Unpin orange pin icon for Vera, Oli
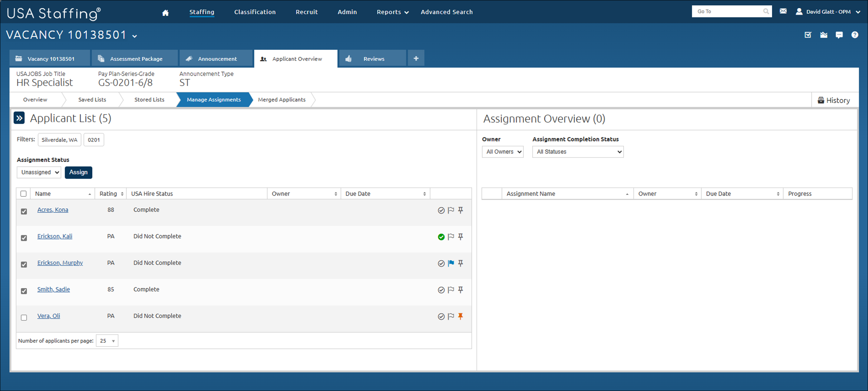 point(461,316)
